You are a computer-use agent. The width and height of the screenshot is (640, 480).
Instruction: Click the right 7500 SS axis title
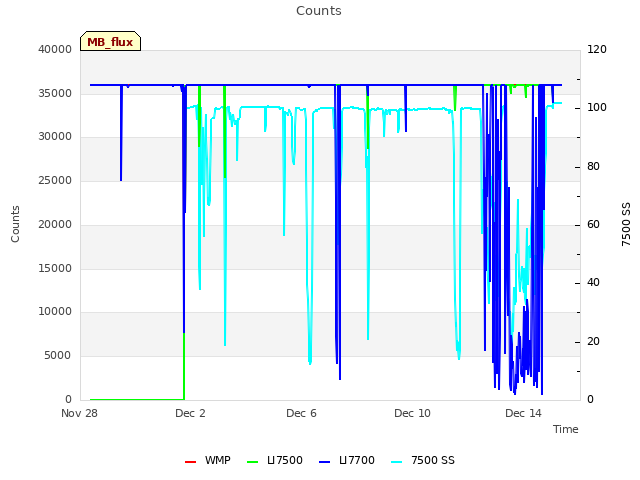click(x=626, y=224)
